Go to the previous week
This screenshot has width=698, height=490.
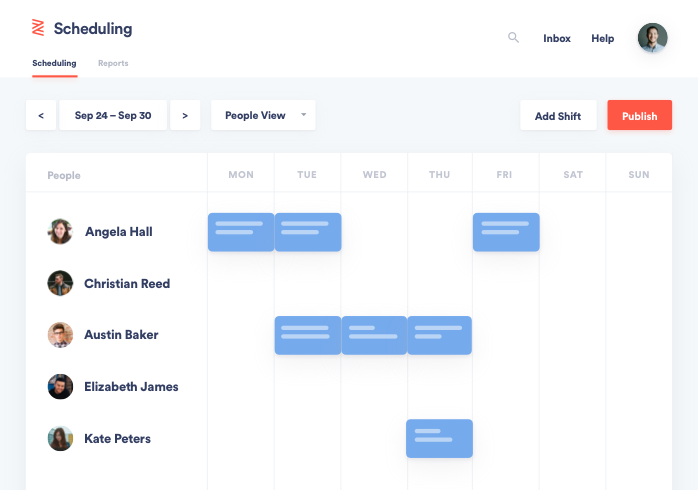tap(41, 115)
